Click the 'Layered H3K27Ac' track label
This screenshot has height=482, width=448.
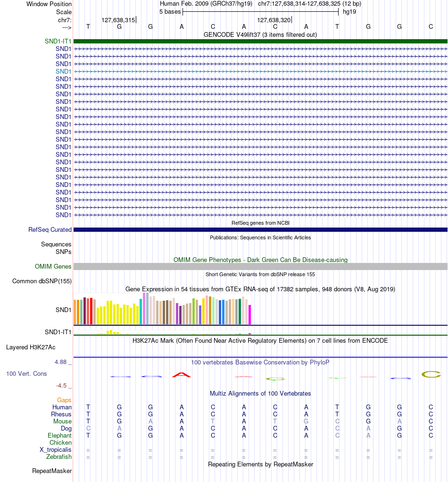click(x=31, y=347)
